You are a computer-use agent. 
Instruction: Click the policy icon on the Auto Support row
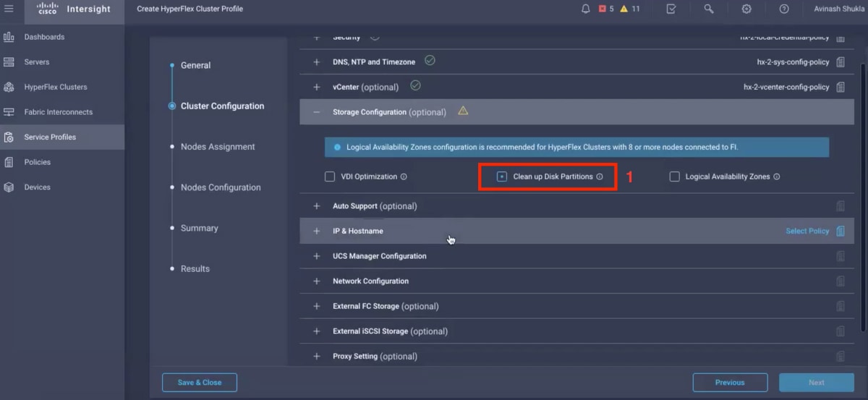[x=841, y=206]
